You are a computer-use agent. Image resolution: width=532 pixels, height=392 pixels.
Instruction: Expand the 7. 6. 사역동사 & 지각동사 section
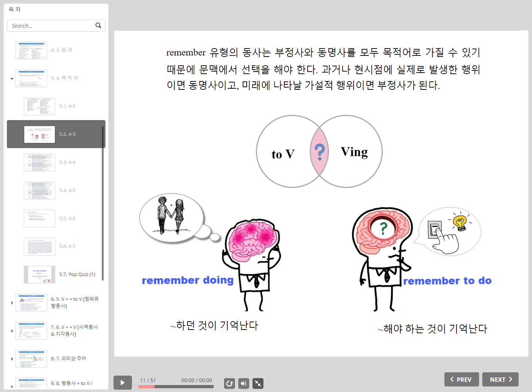(12, 331)
